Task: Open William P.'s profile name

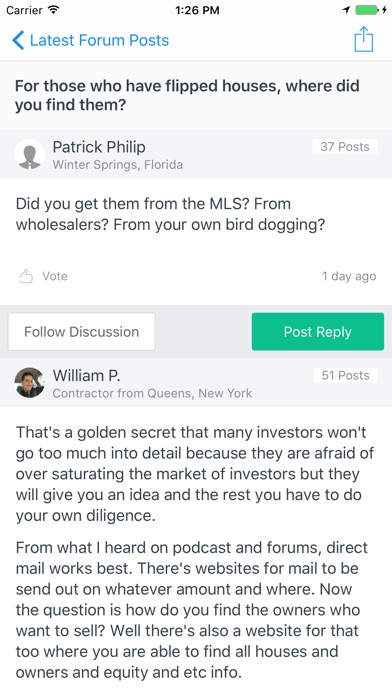Action: pos(86,376)
